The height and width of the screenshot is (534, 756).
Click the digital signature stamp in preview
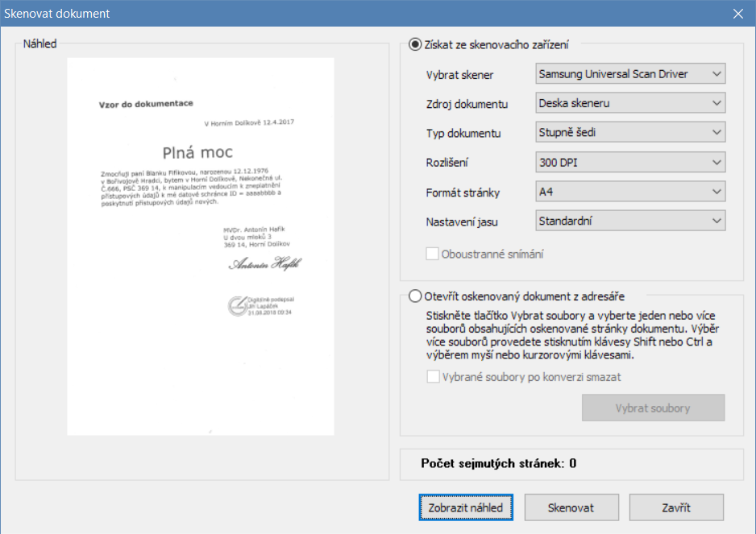tap(259, 305)
